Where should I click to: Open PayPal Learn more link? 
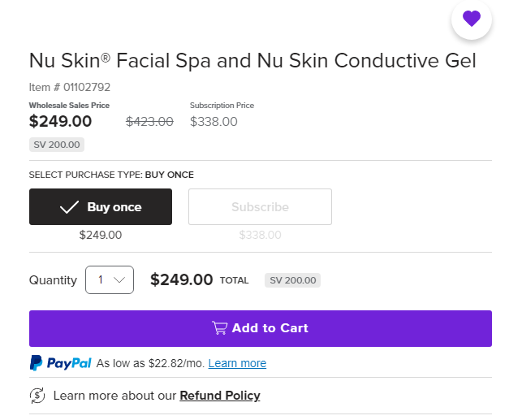click(237, 363)
